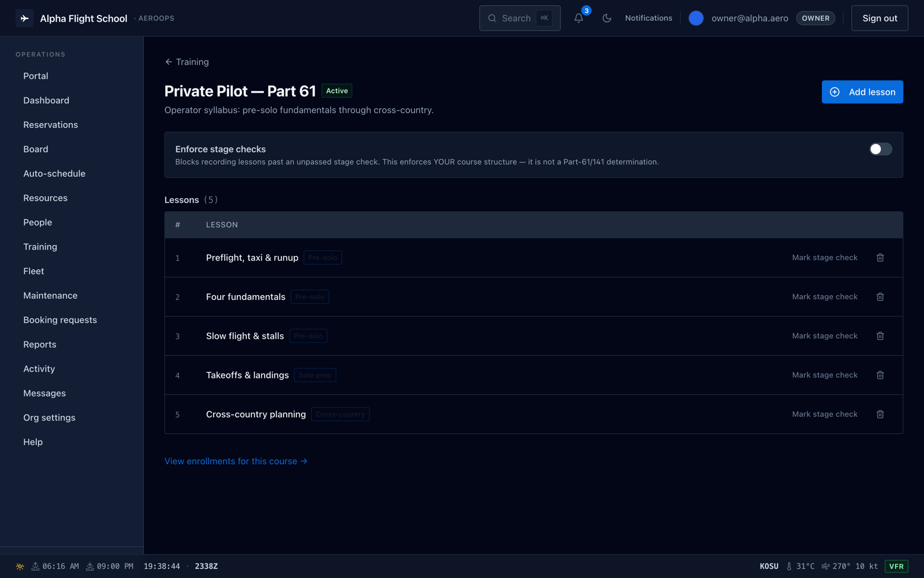Image resolution: width=924 pixels, height=578 pixels.
Task: Click the Sign out button
Action: (x=880, y=18)
